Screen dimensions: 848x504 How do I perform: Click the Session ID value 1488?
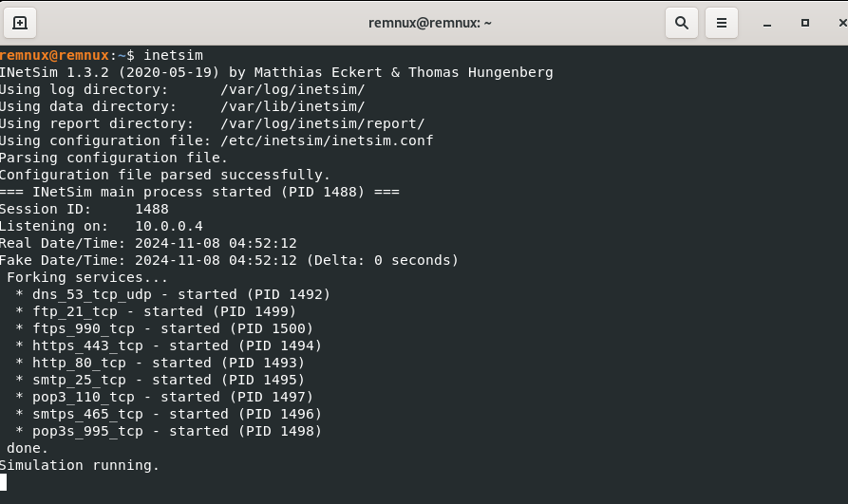point(152,209)
